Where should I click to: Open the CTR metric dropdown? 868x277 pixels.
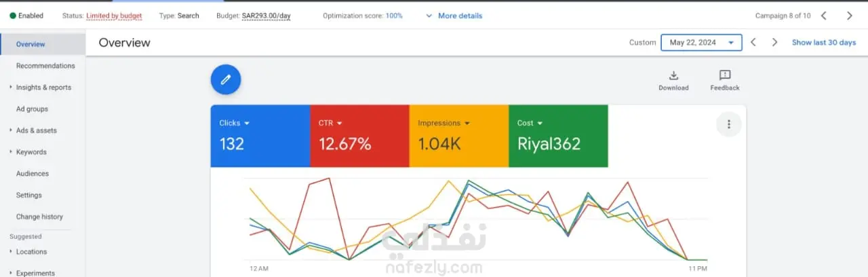coord(331,124)
